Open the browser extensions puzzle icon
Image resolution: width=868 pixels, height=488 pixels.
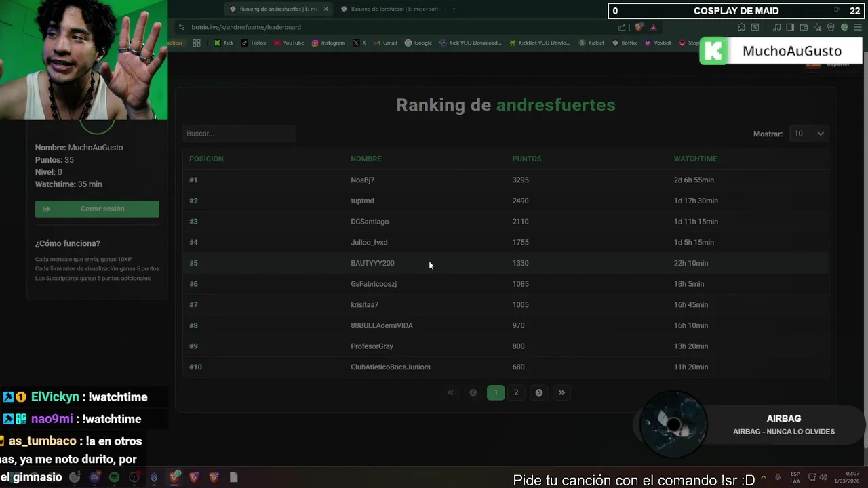tap(741, 27)
